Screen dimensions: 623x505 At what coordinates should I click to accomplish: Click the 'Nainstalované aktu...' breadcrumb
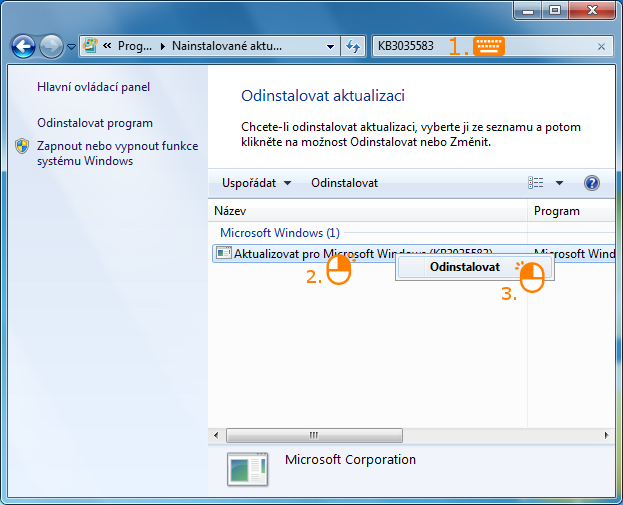point(227,46)
